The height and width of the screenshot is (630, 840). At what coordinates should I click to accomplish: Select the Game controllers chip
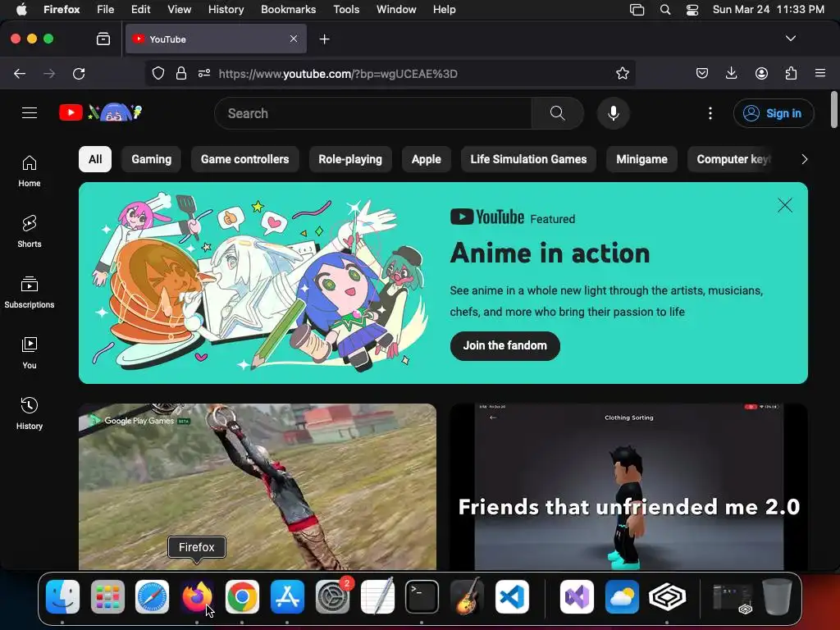tap(244, 159)
